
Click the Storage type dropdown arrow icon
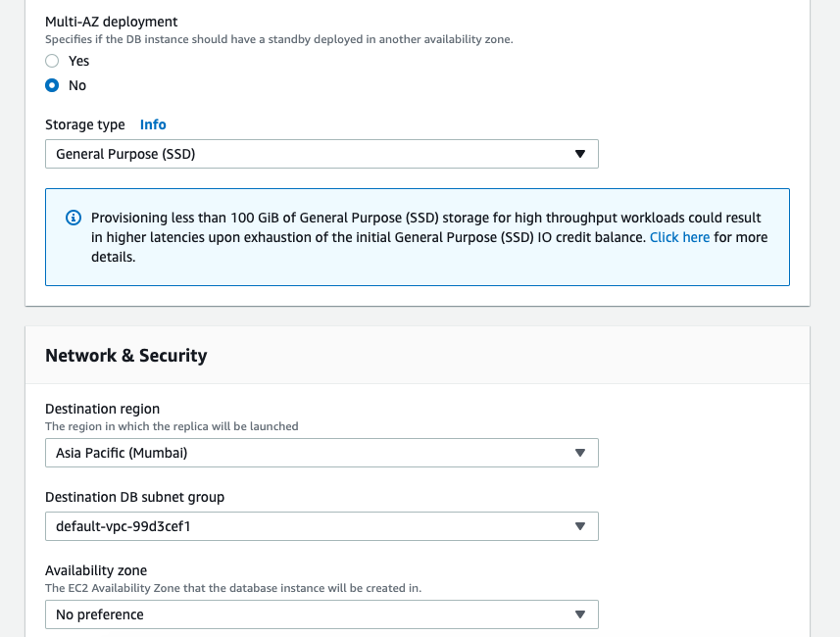click(579, 154)
